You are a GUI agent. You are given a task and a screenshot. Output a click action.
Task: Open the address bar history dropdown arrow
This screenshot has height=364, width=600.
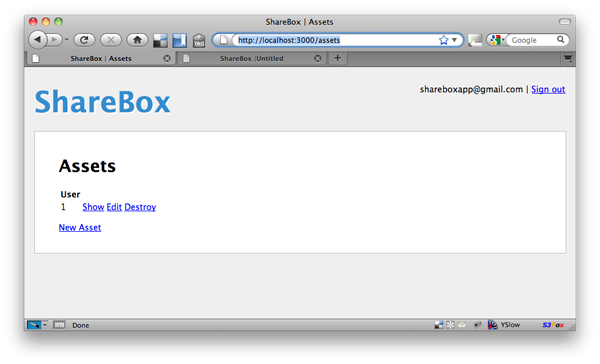(x=455, y=40)
